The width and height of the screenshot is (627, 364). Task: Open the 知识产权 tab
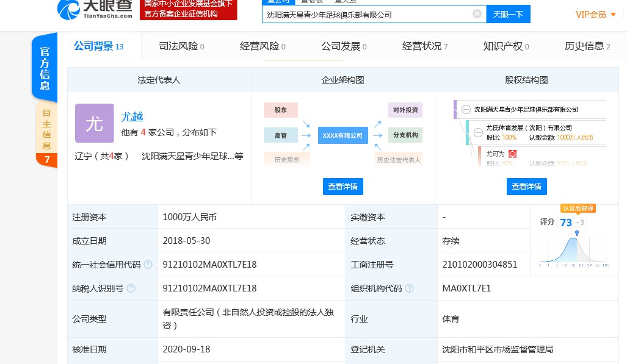click(x=506, y=46)
